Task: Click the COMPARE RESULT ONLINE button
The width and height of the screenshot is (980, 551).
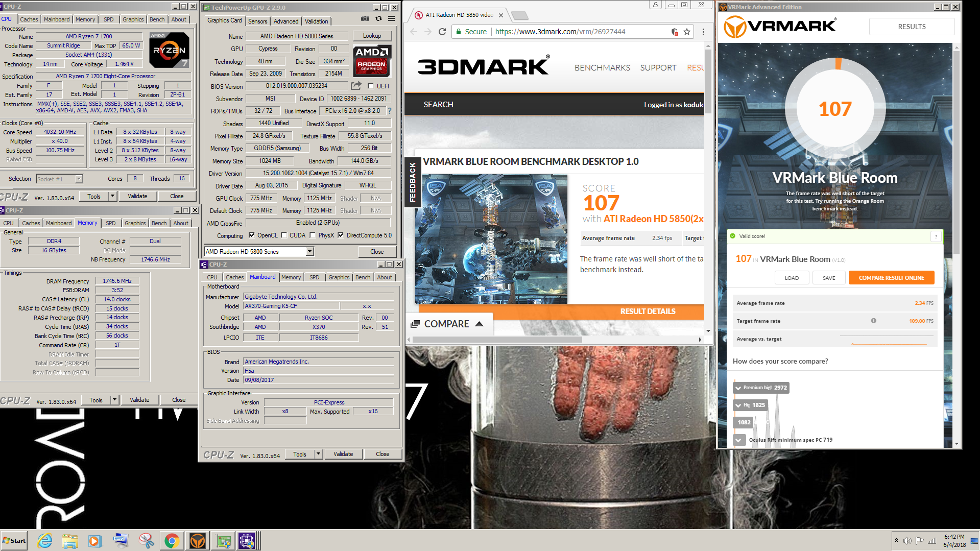Action: tap(891, 278)
